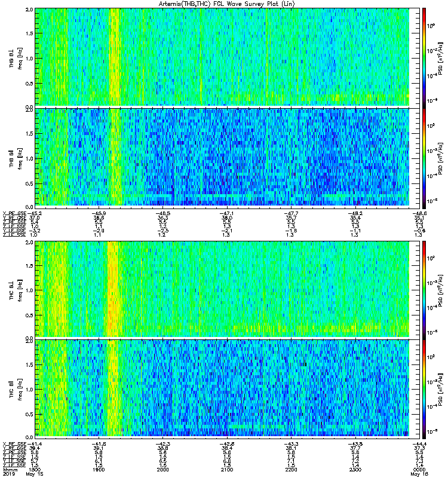Click the THC B-perpendicular freq [Hz] axis label
Screen dimensions: 448x478
20,290
